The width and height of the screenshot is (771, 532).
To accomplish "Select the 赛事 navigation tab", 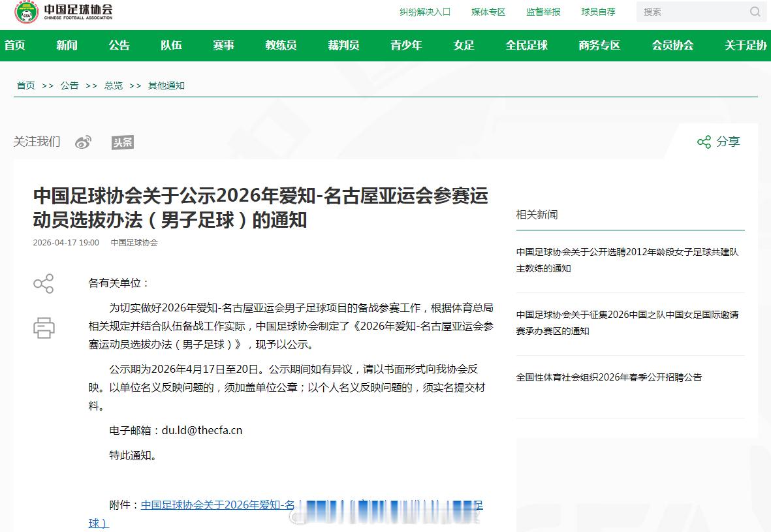I will coord(223,46).
